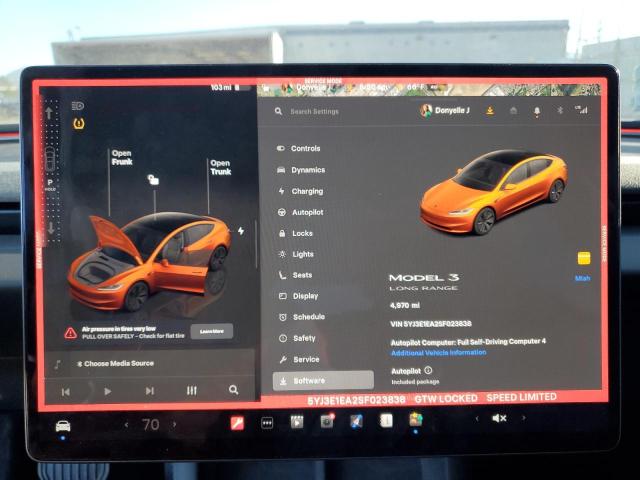The image size is (640, 480).
Task: Open the dashcam camera app
Action: click(327, 421)
